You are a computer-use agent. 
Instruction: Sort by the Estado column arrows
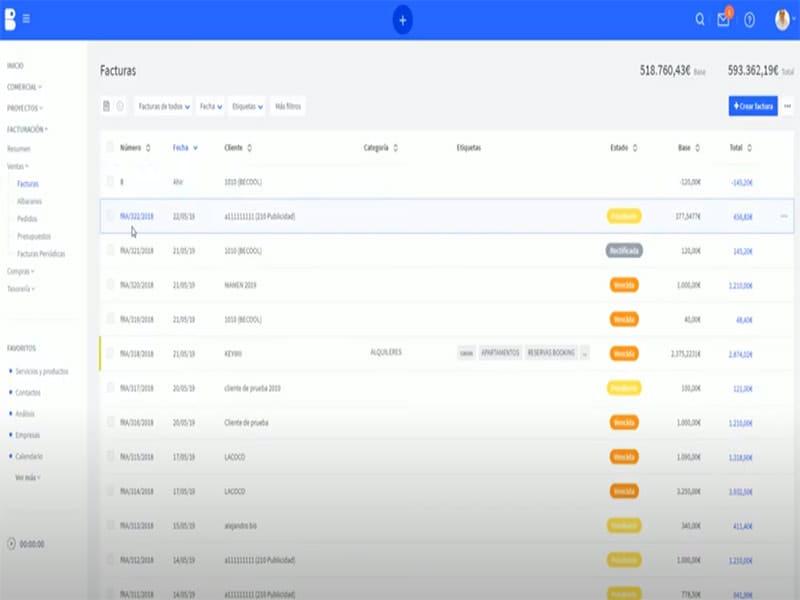pos(635,148)
